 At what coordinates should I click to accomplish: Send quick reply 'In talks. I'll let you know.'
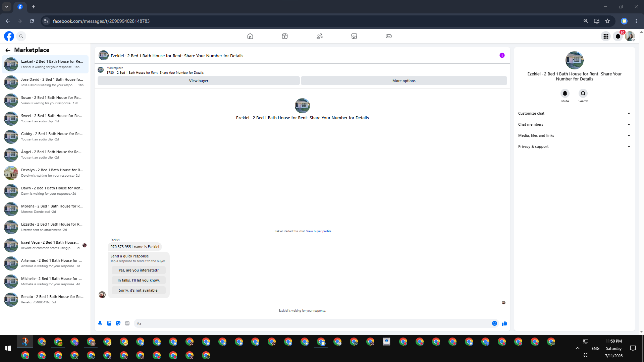point(139,280)
